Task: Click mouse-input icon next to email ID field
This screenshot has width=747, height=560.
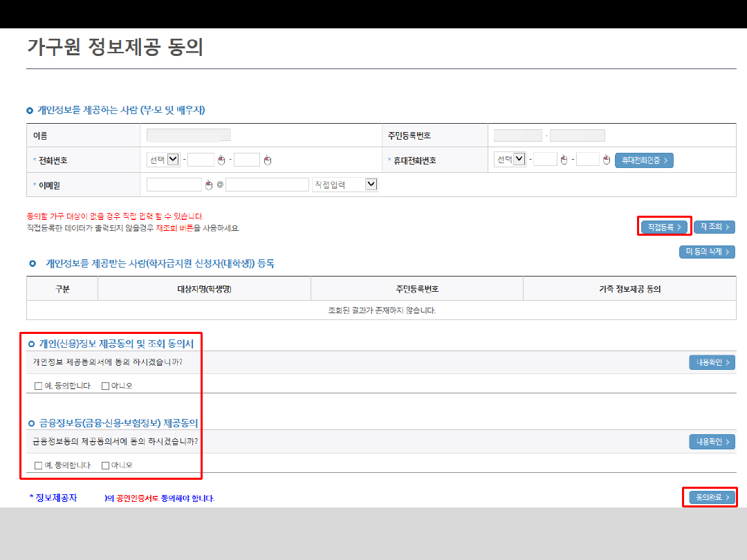Action: pyautogui.click(x=209, y=185)
